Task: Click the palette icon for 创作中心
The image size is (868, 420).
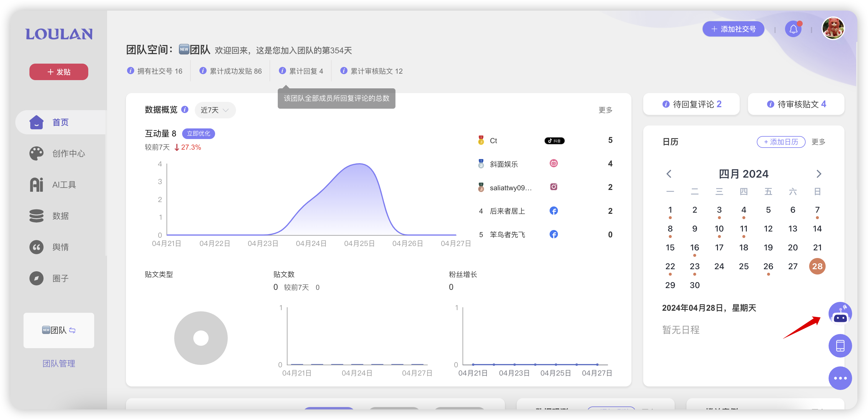Action: [36, 153]
